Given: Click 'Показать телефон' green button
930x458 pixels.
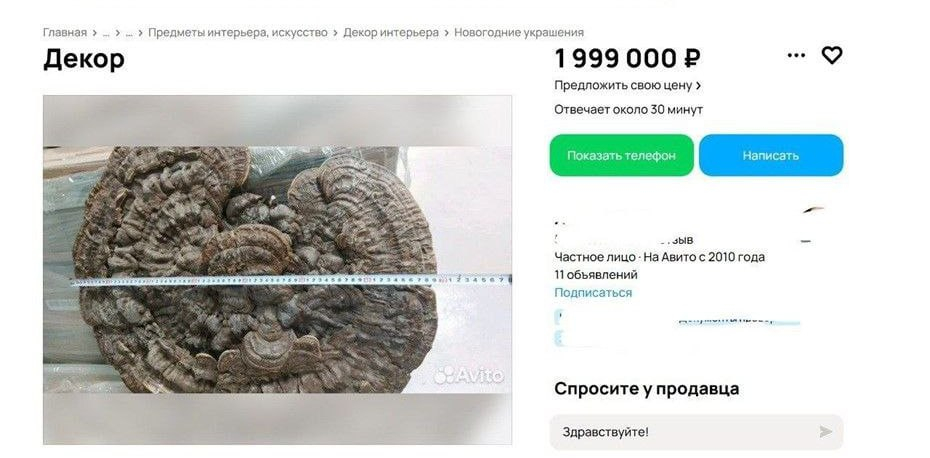Looking at the screenshot, I should point(622,155).
